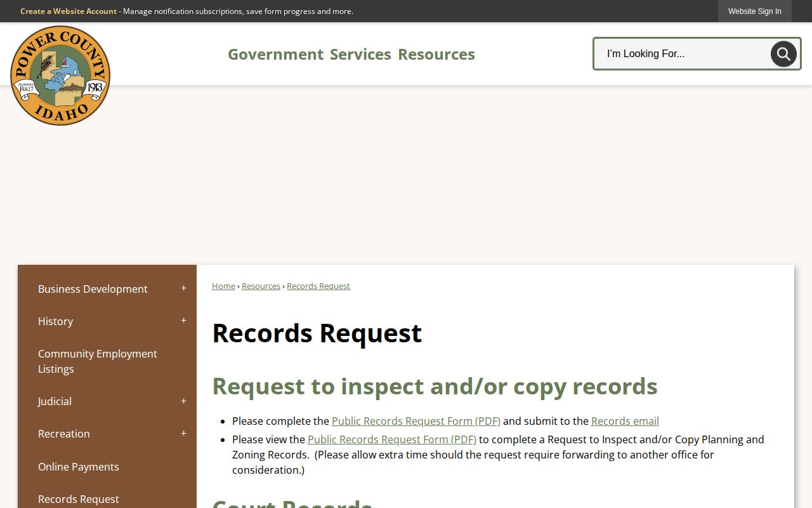
Task: Click the magnifying glass search icon
Action: click(x=783, y=54)
